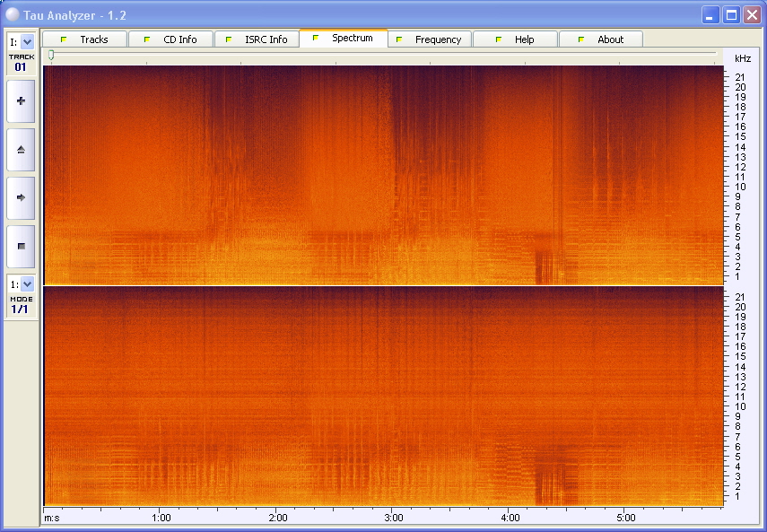Click the position slider thumb above spectrogram
The height and width of the screenshot is (532, 767).
click(51, 57)
